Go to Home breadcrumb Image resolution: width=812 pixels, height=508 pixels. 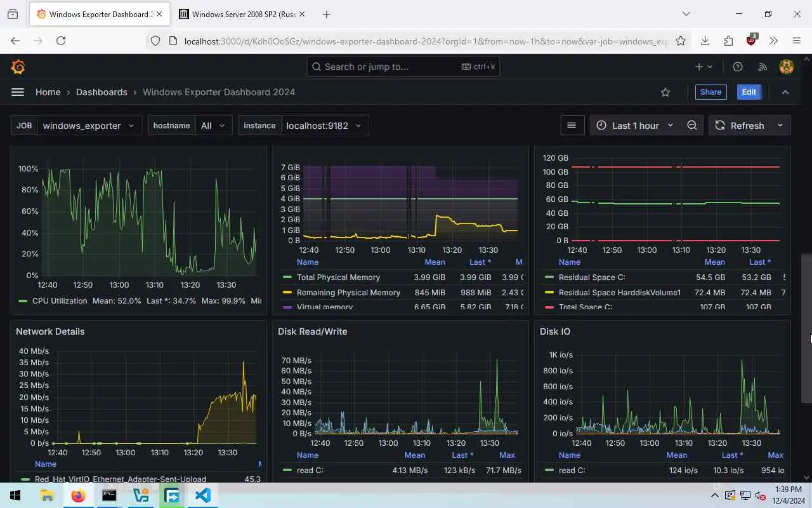coord(48,92)
